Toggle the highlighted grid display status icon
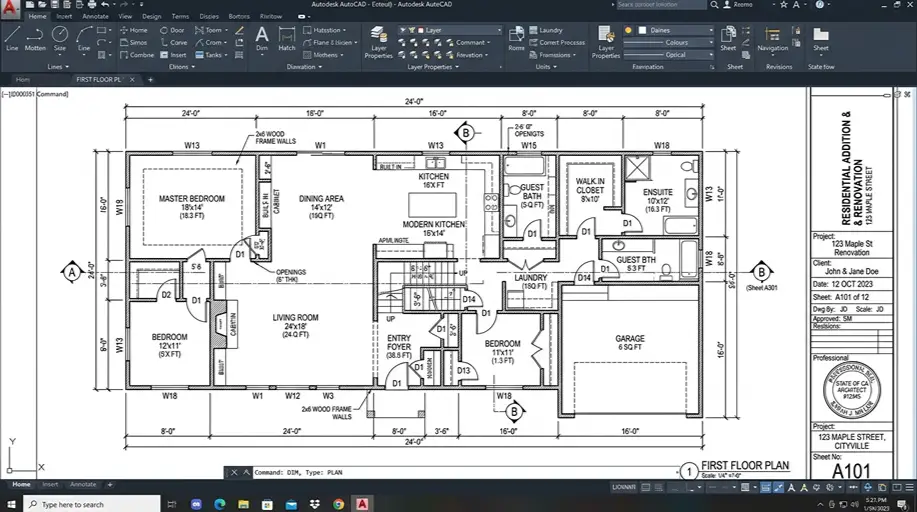Image resolution: width=917 pixels, height=512 pixels. [765, 487]
